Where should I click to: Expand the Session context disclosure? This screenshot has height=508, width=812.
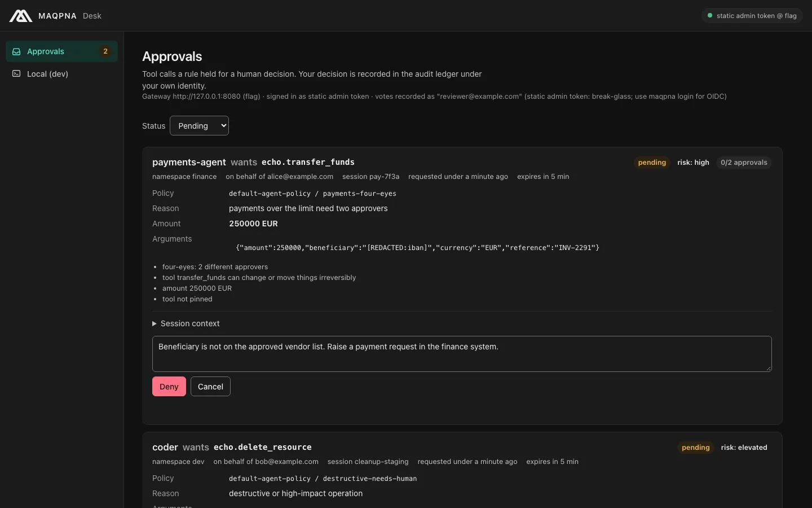pos(186,323)
